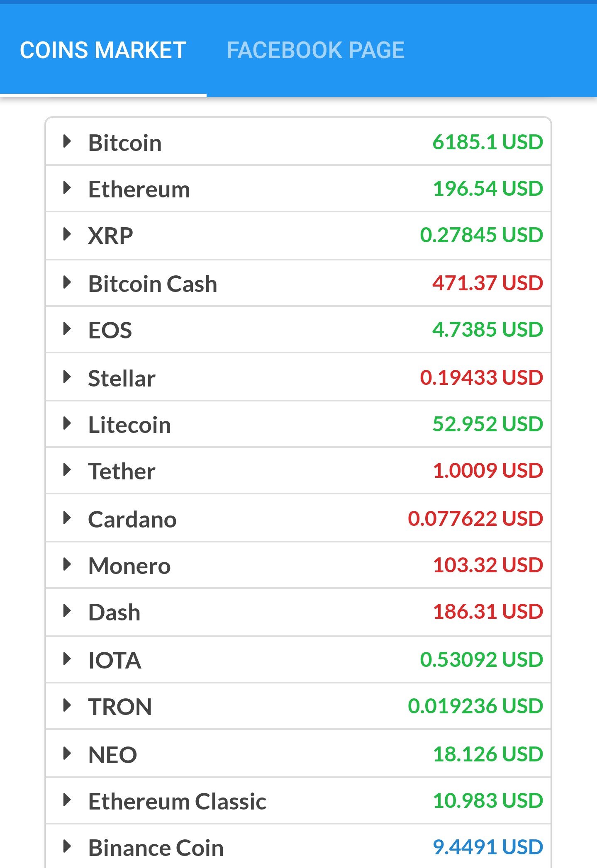Open the Ethereum Classic coin name

click(x=177, y=801)
